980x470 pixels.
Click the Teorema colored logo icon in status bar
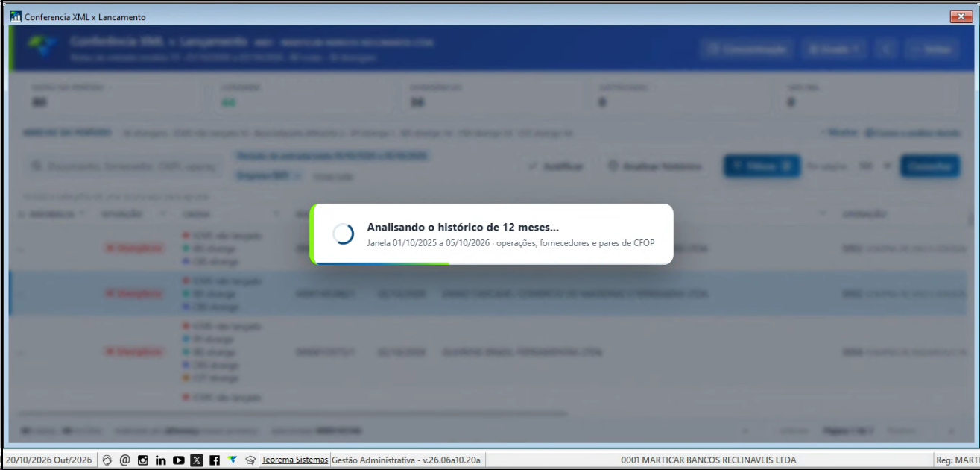(x=233, y=460)
